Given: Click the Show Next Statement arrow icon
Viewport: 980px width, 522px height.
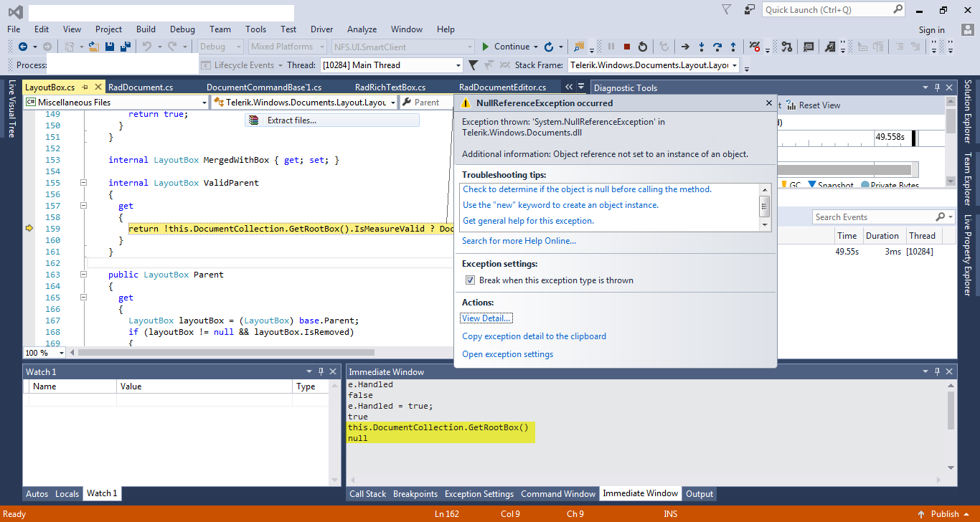Looking at the screenshot, I should pyautogui.click(x=685, y=47).
